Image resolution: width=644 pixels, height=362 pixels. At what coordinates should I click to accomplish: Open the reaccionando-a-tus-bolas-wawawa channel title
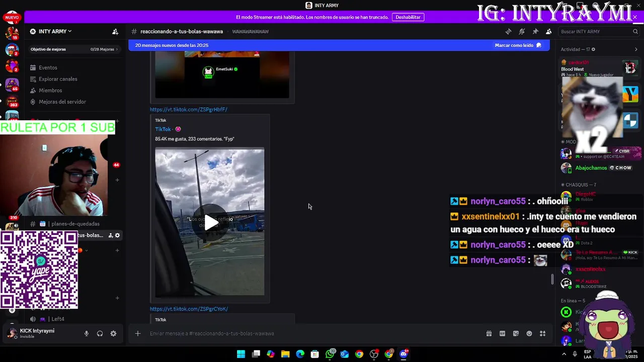click(182, 31)
